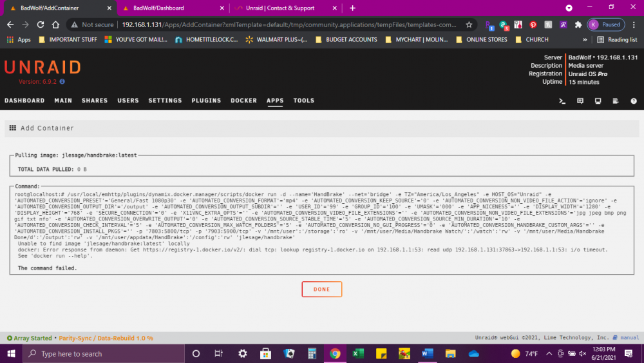Click the Pinterest extension icon
Screen dimensions: 644x363
(533, 25)
